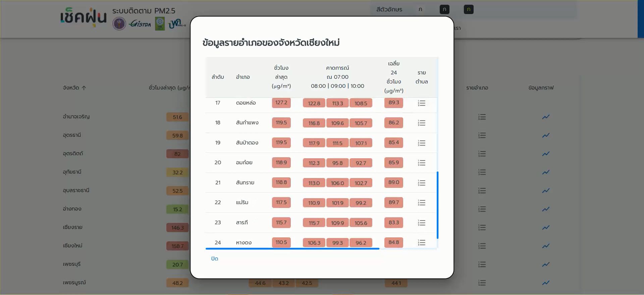Open graph icon for เชียงราย province
Viewport: 644px width, 295px height.
pyautogui.click(x=546, y=227)
